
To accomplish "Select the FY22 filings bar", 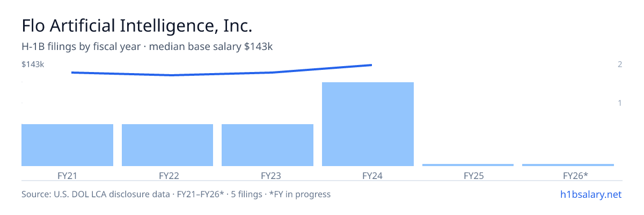I will tap(167, 145).
